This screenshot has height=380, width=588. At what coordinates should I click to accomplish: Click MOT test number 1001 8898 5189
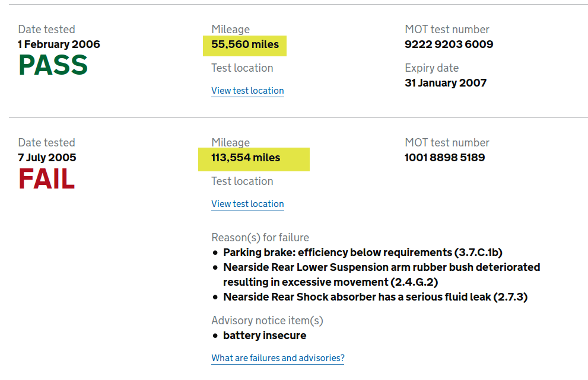445,158
